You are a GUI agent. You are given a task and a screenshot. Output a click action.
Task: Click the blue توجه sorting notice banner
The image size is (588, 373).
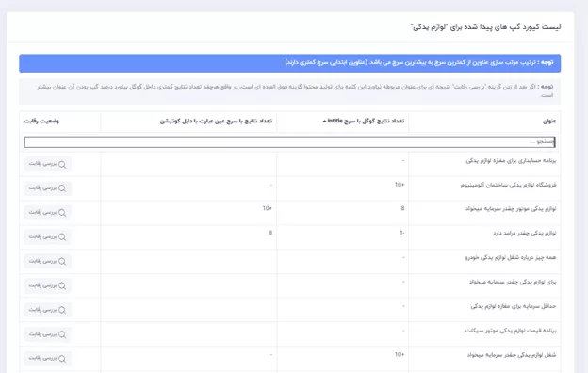290,63
